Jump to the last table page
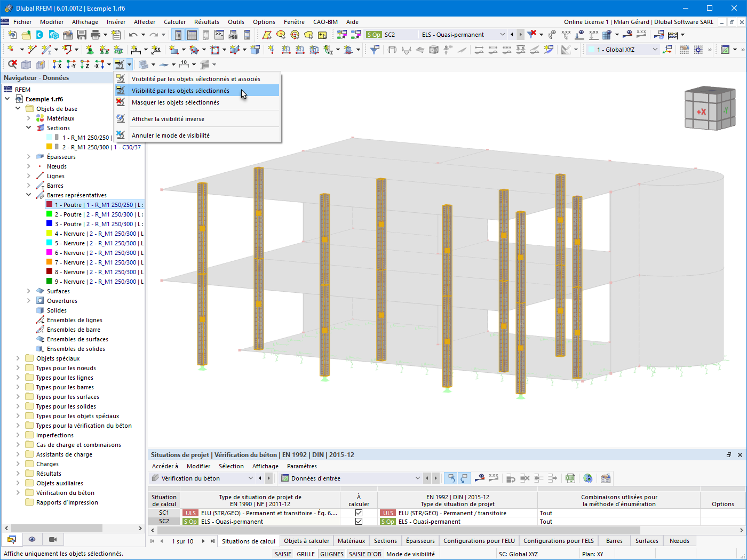 [212, 541]
